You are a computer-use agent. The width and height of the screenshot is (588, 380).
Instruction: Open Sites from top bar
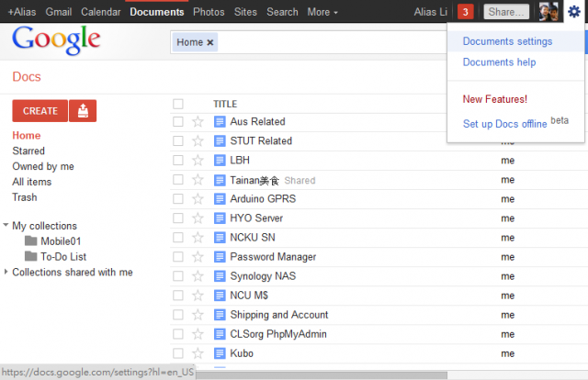[x=245, y=12]
